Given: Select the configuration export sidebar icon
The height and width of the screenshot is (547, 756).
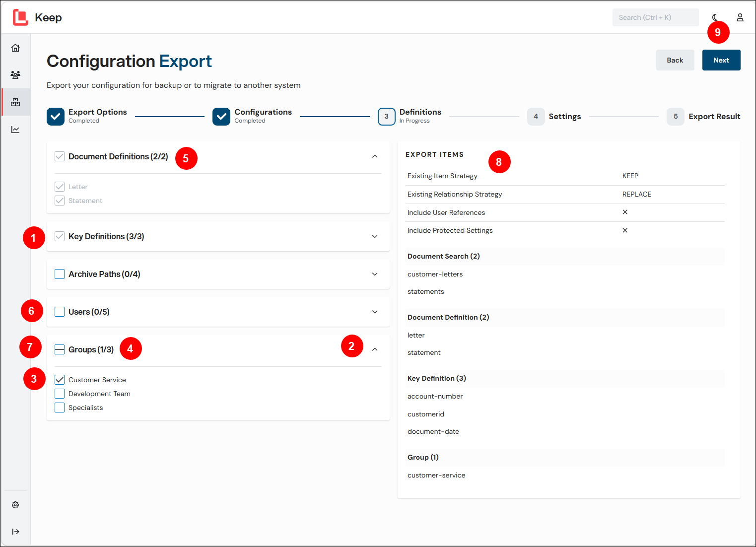Looking at the screenshot, I should 15,102.
